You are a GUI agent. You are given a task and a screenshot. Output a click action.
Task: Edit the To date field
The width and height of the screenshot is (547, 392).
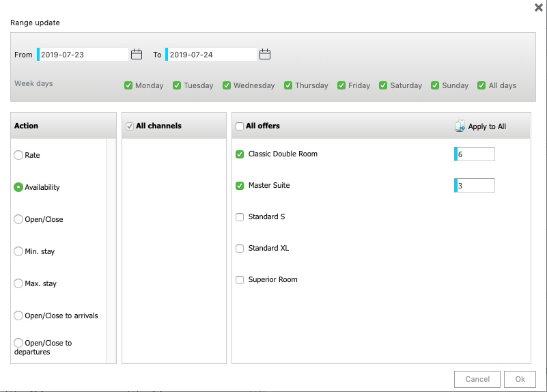click(211, 55)
